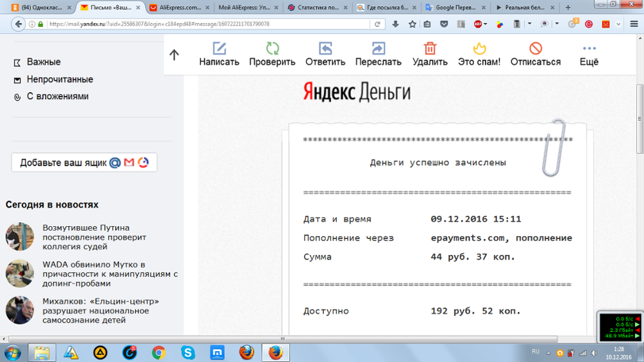Screen dimensions: 644x362
Task: Switch to Мой AliExpress tab
Action: click(248, 7)
